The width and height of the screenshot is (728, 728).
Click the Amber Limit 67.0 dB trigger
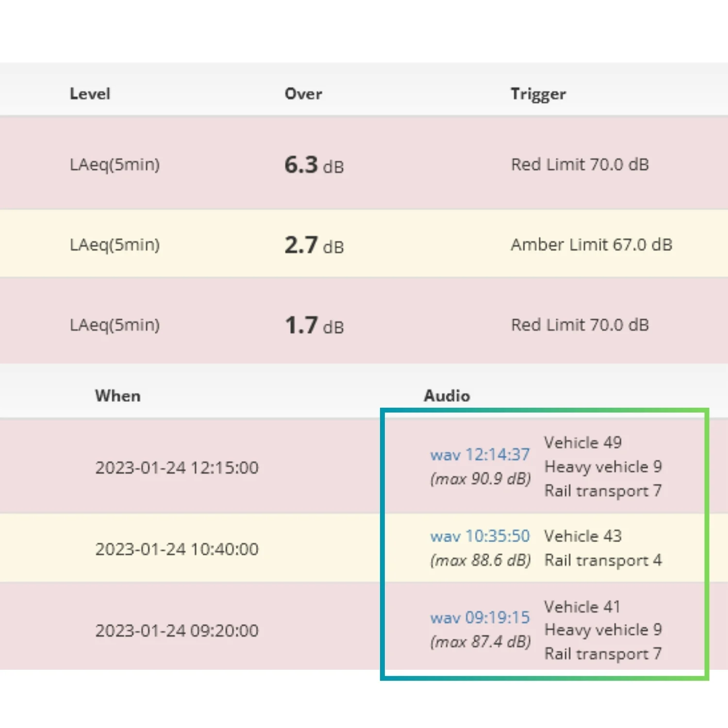coord(591,245)
